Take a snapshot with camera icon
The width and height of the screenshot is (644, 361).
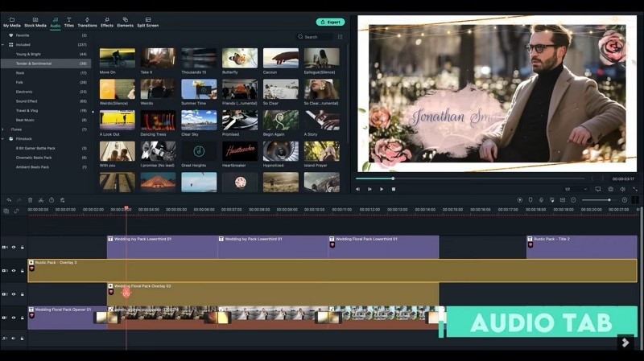(x=611, y=189)
